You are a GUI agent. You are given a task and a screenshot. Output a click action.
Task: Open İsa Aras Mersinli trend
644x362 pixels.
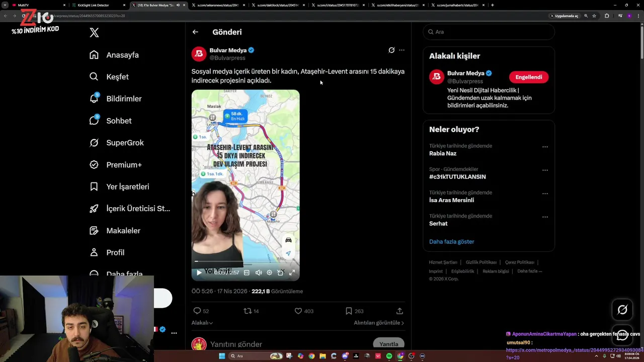click(x=451, y=200)
